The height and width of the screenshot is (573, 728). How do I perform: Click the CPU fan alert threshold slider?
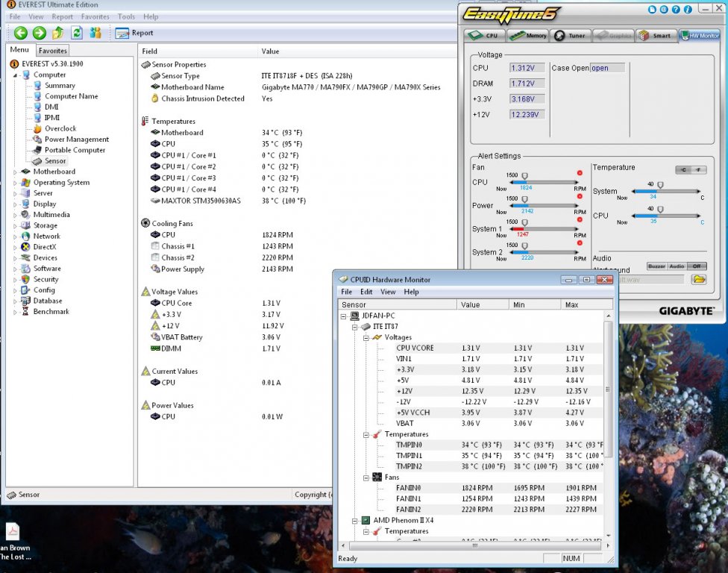coord(524,176)
